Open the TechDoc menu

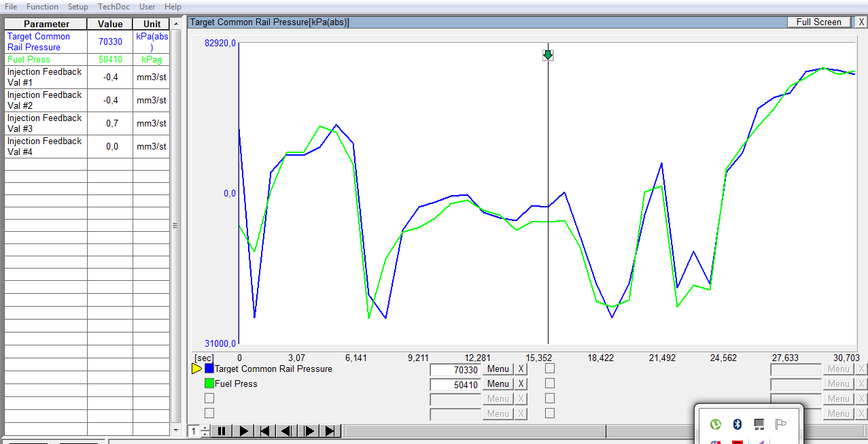[x=114, y=7]
